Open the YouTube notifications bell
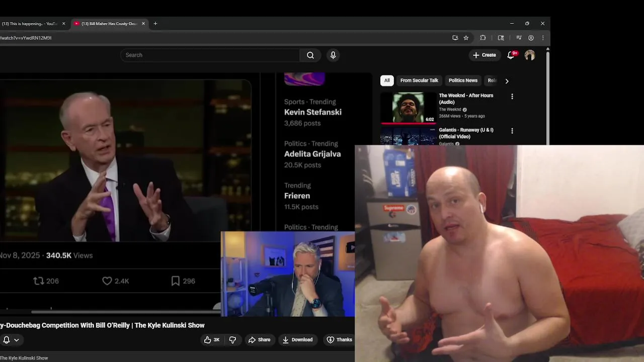 511,55
